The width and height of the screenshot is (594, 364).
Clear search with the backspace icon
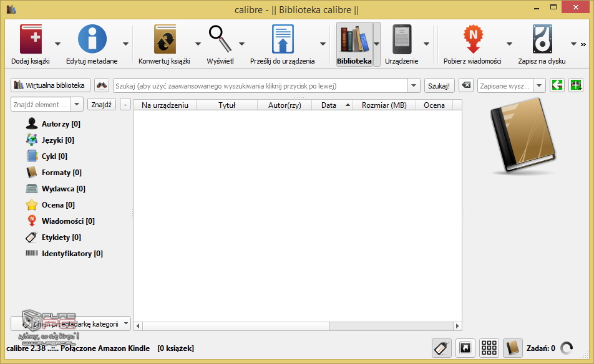tap(466, 85)
